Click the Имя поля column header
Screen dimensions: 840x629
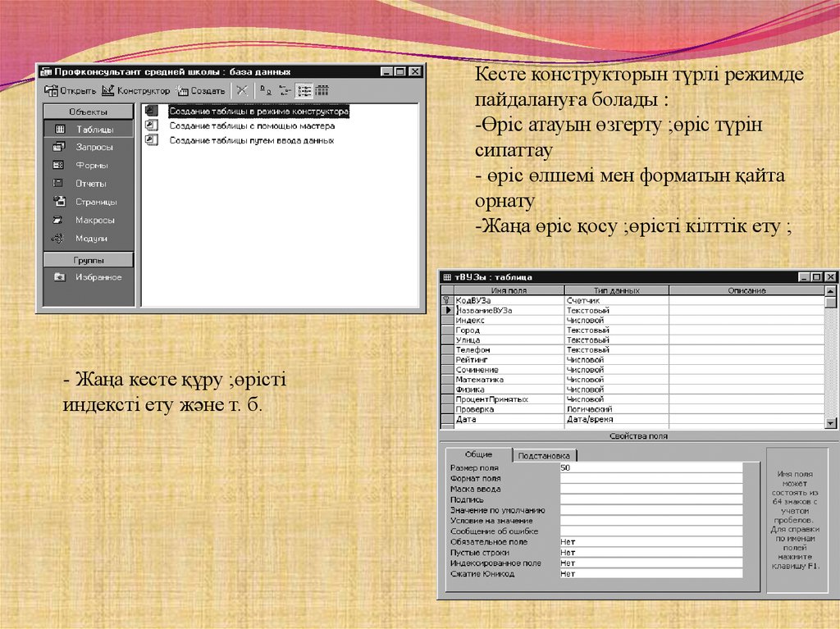click(x=509, y=290)
